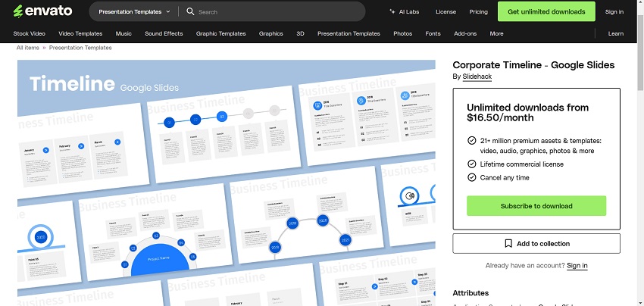Screen dimensions: 644x306
Task: Open Video Templates menu
Action: click(80, 33)
